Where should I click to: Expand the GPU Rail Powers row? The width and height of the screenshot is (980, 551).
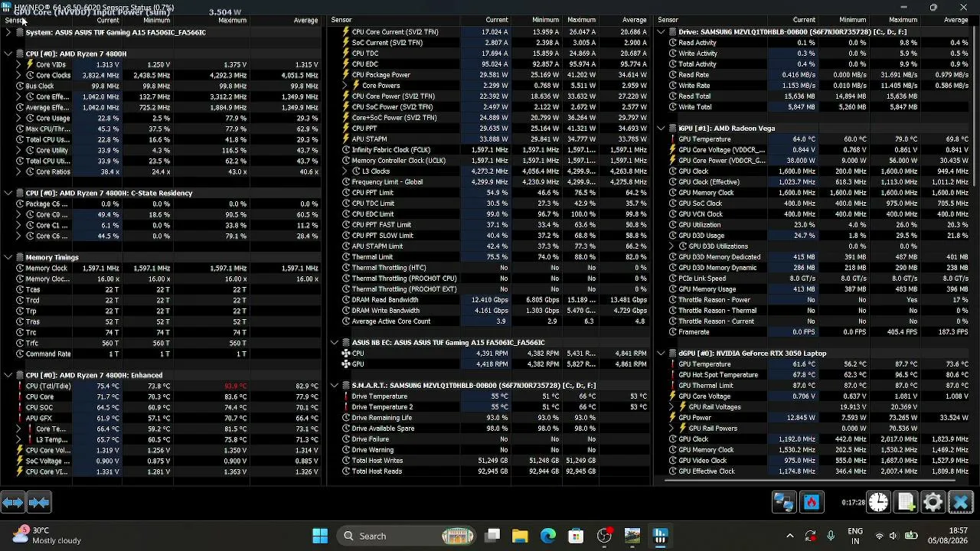(672, 429)
